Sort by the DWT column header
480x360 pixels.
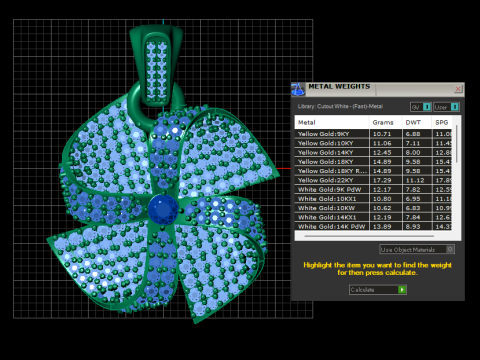[417, 122]
